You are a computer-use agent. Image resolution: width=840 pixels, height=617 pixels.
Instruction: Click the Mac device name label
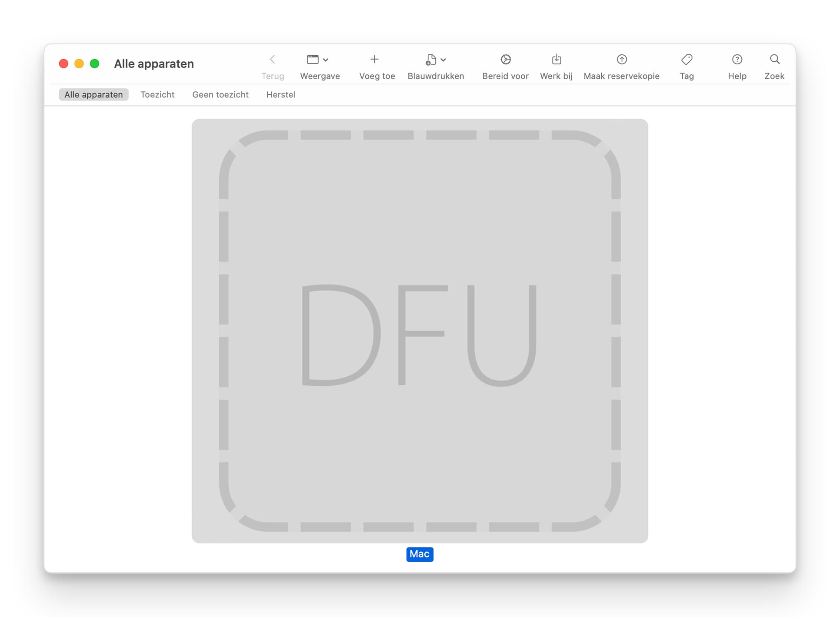click(x=420, y=554)
